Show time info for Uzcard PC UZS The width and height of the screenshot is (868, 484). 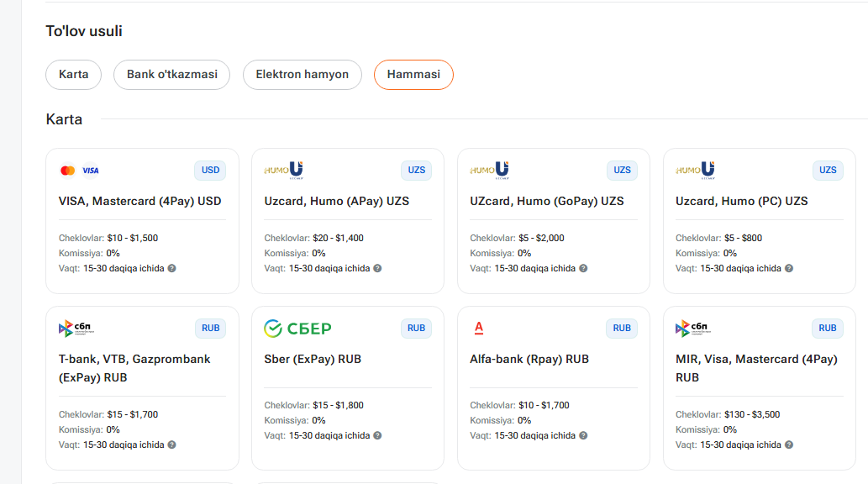[789, 268]
